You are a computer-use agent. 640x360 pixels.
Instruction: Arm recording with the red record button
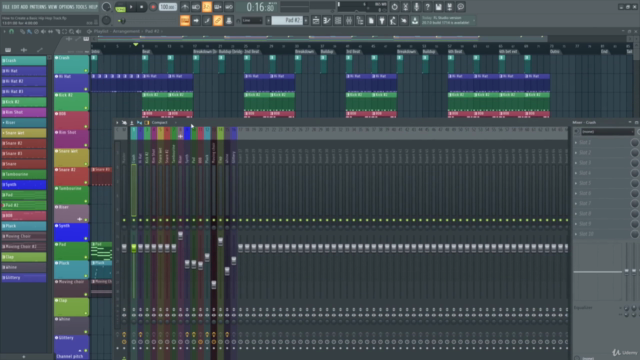[153, 7]
